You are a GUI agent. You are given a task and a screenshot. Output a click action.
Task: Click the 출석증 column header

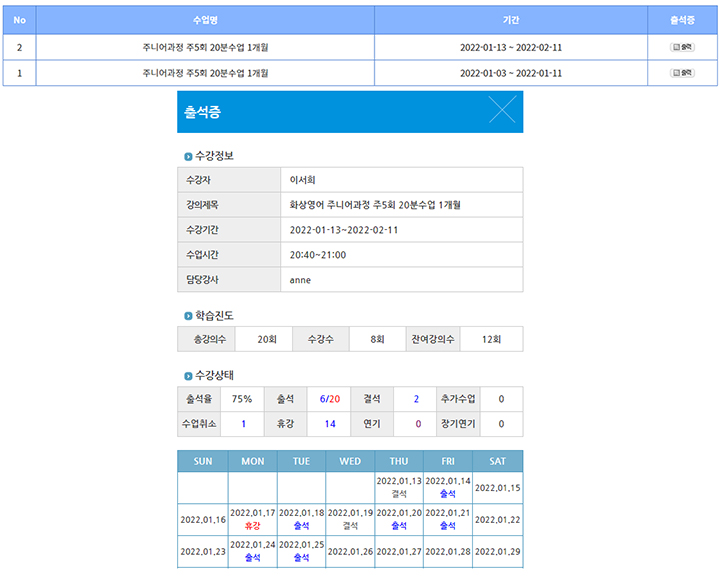683,20
